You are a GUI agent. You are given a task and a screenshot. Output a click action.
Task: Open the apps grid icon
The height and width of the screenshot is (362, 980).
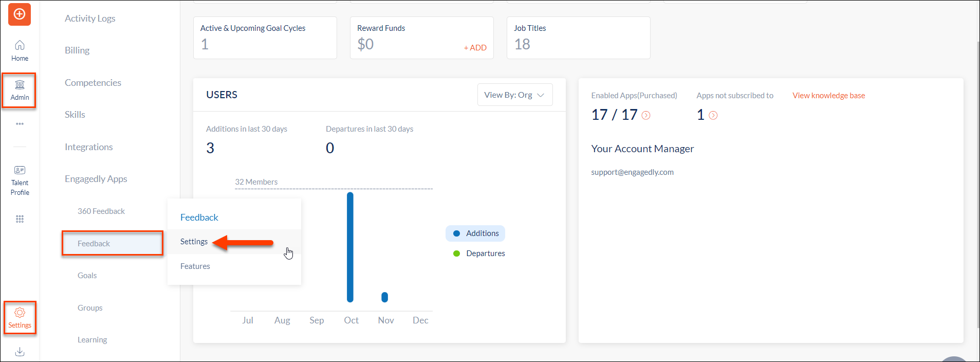click(20, 219)
